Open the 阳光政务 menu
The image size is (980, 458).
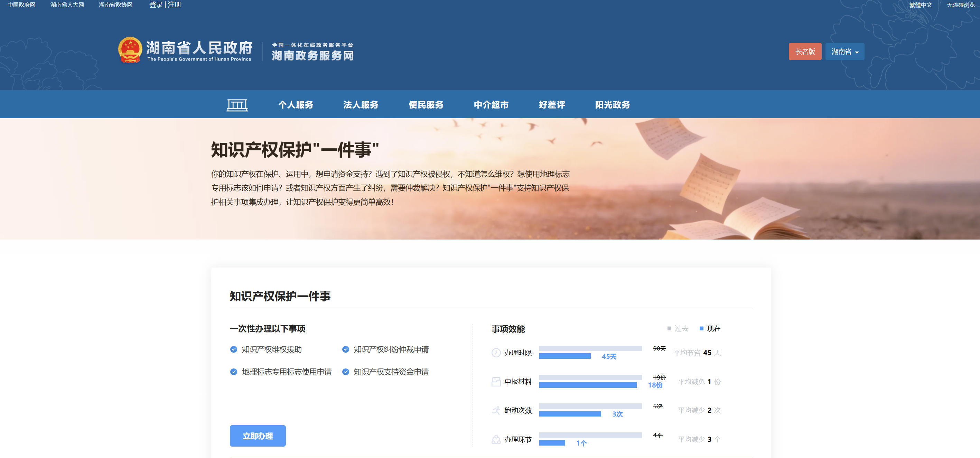click(x=612, y=105)
